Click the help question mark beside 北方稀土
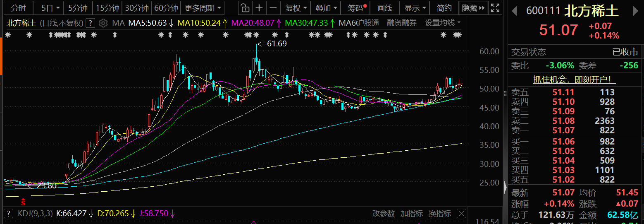 [91, 23]
